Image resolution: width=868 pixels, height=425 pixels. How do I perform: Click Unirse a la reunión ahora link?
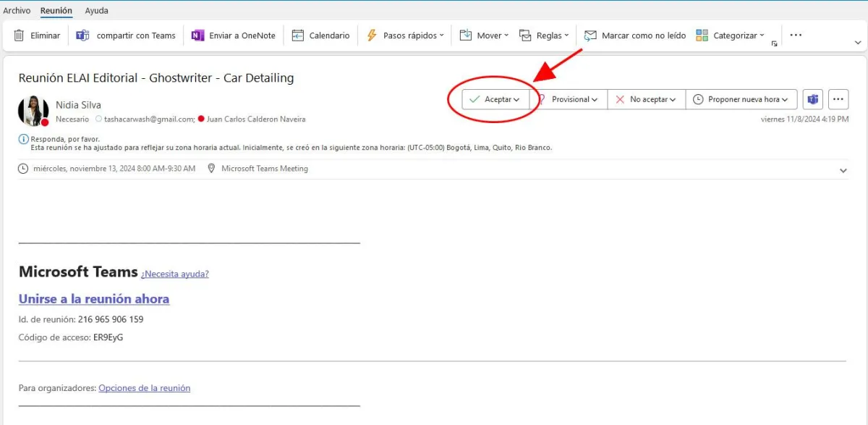pyautogui.click(x=94, y=299)
